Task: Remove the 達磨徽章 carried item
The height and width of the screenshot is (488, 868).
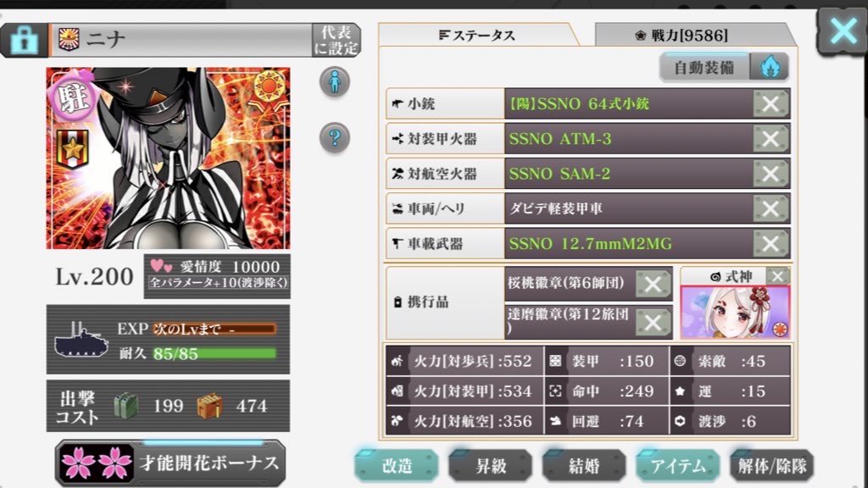Action: tap(653, 322)
